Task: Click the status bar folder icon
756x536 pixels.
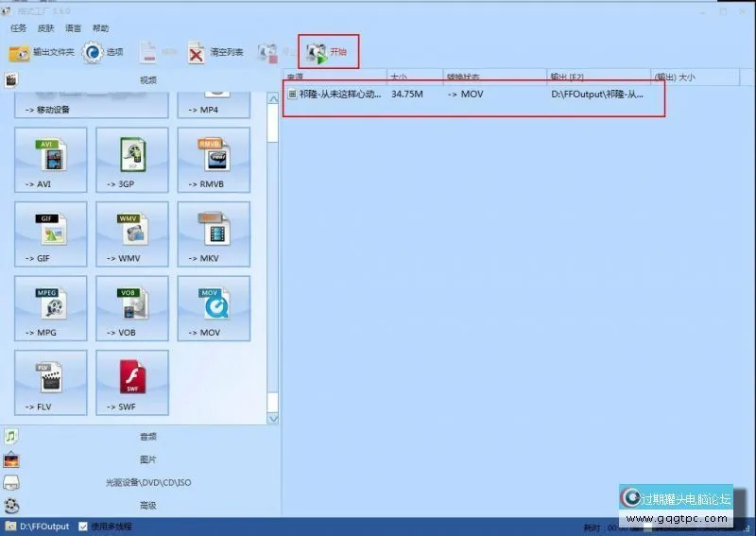Action: [10, 526]
